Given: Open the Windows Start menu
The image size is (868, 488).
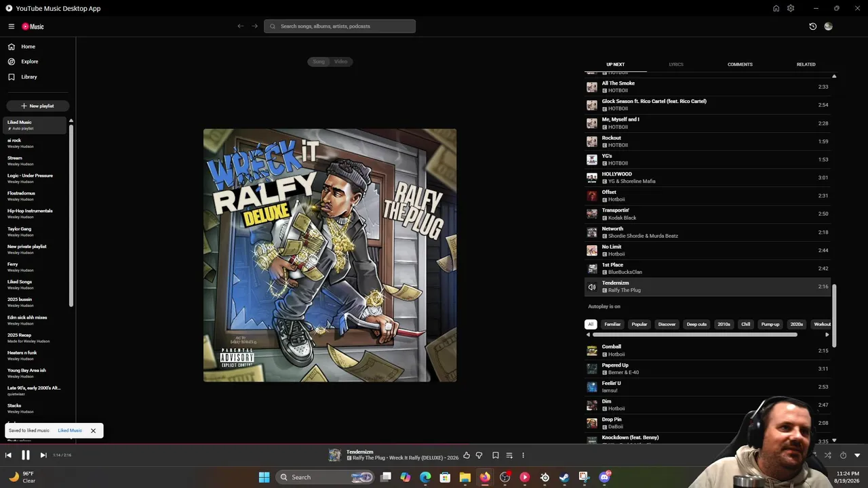Looking at the screenshot, I should (x=264, y=477).
